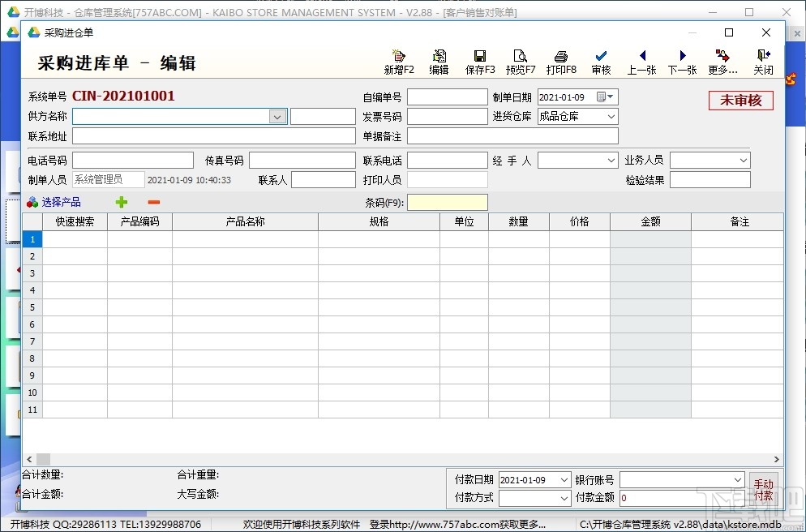This screenshot has width=806, height=532.
Task: Click the horizontal scrollbar left arrow
Action: point(29,459)
